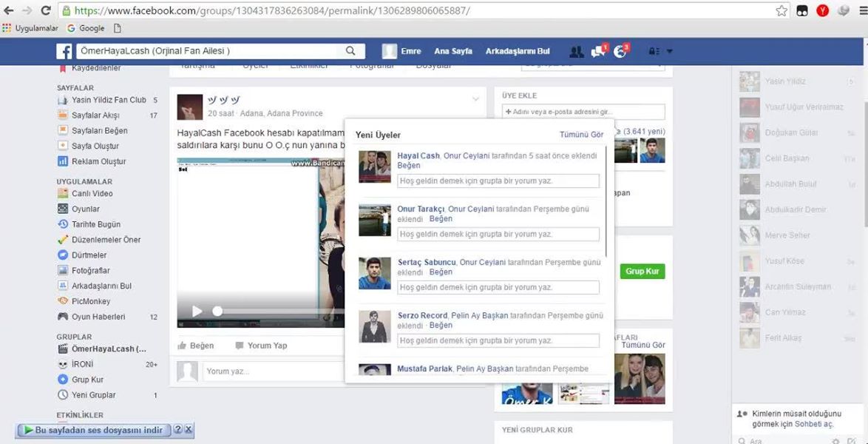Click Yeni Üyeler popup scrollbar

tap(608, 201)
